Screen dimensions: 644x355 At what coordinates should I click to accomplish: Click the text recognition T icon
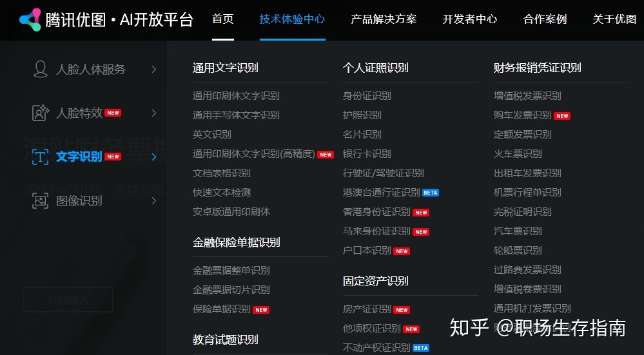coord(40,157)
